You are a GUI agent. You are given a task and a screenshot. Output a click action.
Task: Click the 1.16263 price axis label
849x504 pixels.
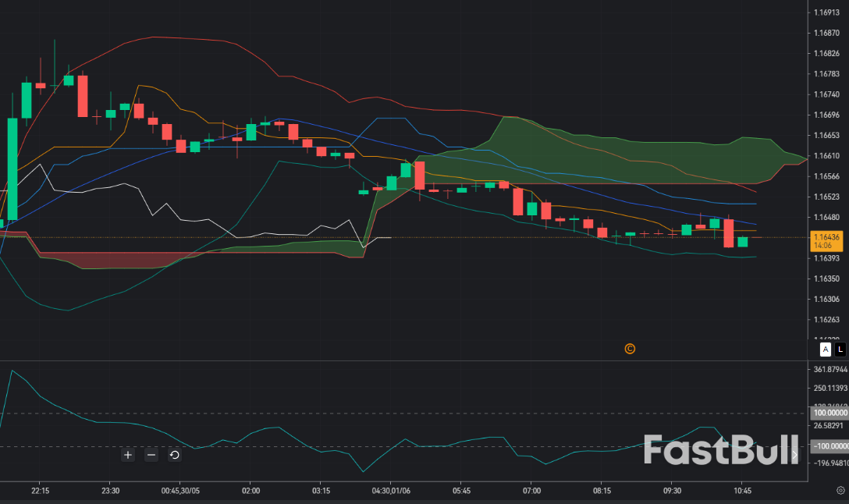827,319
